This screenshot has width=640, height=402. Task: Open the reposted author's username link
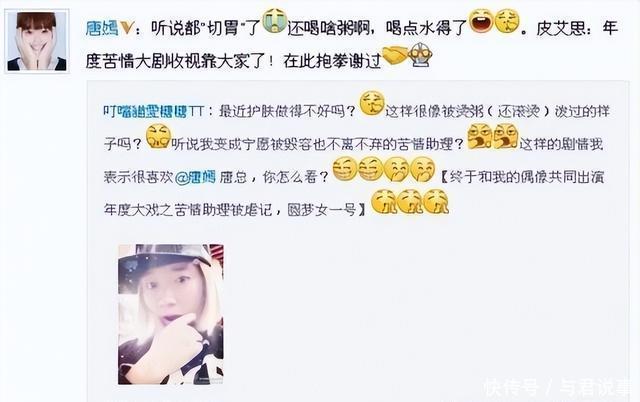tap(153, 111)
